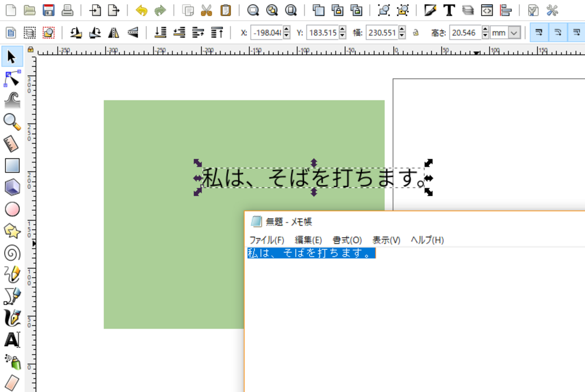The width and height of the screenshot is (585, 392).
Task: Click the Spray can tool
Action: 12,362
